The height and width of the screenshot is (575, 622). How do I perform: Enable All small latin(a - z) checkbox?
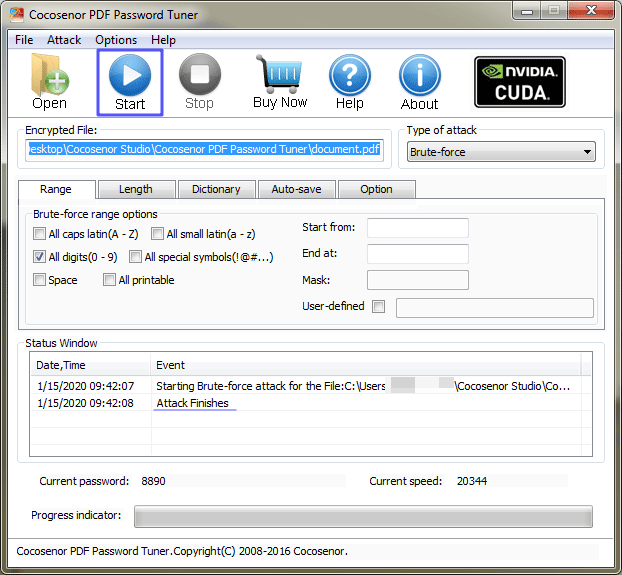[157, 234]
